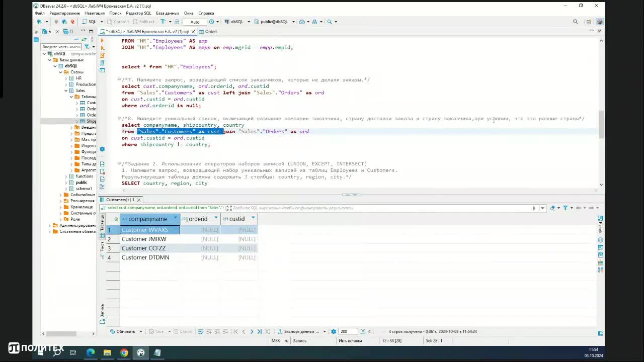644x362 pixels.
Task: Select the Customer CCFZZ cell
Action: tap(150, 248)
